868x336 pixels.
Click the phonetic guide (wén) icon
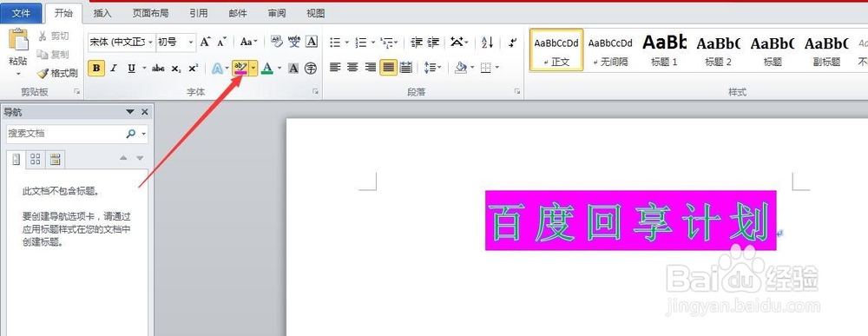point(294,42)
